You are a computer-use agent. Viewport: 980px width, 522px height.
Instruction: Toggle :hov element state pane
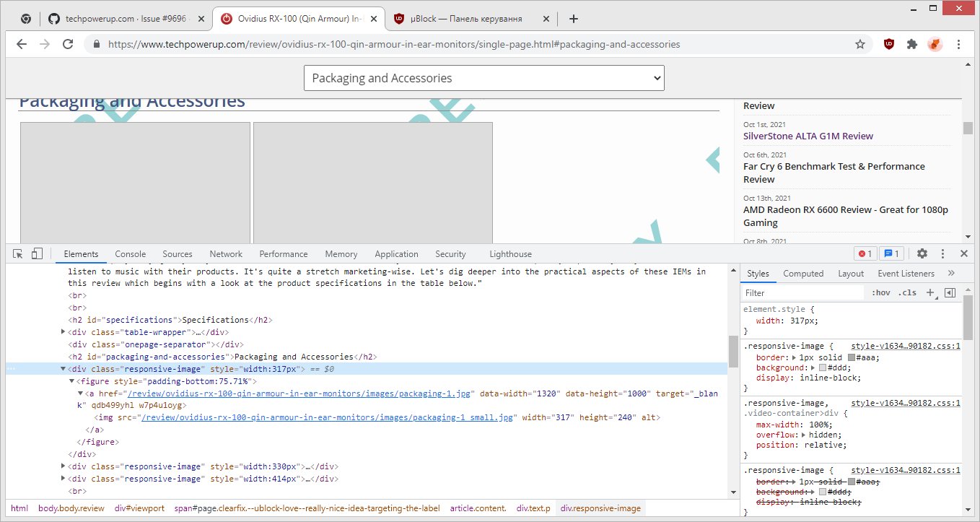pos(880,292)
